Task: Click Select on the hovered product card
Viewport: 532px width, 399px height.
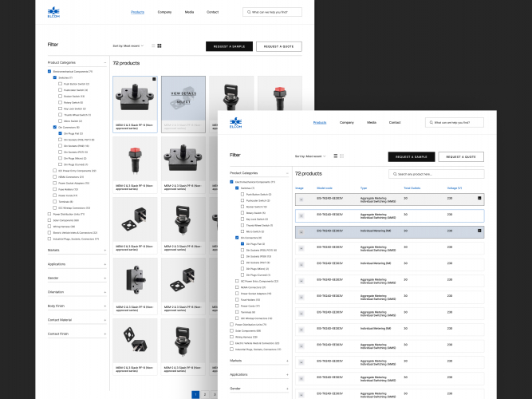Action: [x=183, y=102]
